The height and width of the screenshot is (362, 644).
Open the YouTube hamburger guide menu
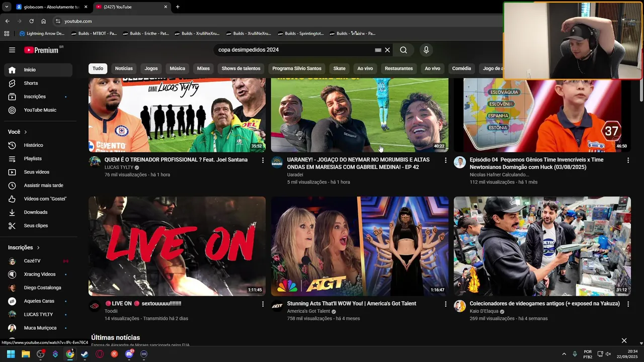tap(12, 50)
